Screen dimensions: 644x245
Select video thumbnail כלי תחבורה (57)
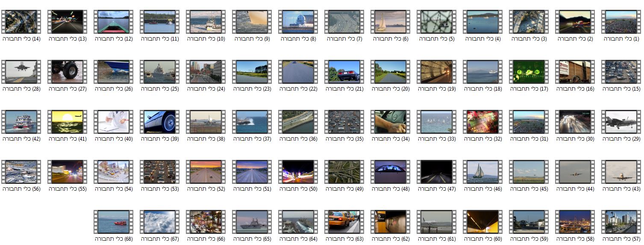621,222
